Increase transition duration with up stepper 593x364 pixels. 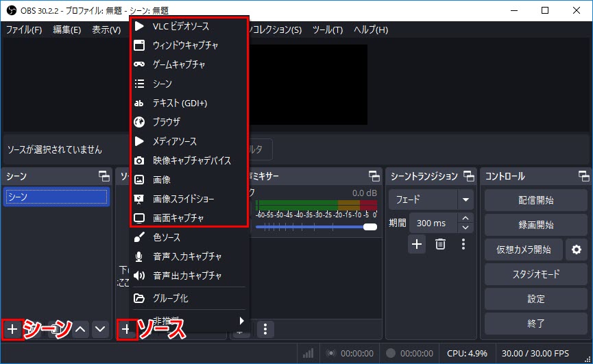click(465, 219)
